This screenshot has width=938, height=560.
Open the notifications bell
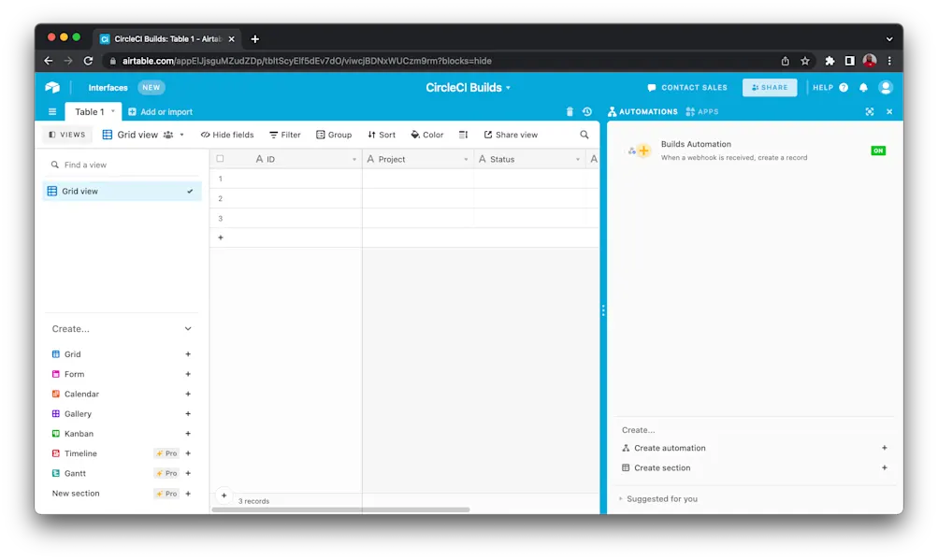pos(862,87)
